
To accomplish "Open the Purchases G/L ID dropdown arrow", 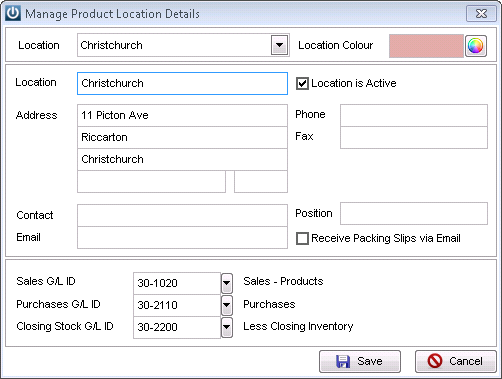I will click(x=227, y=305).
